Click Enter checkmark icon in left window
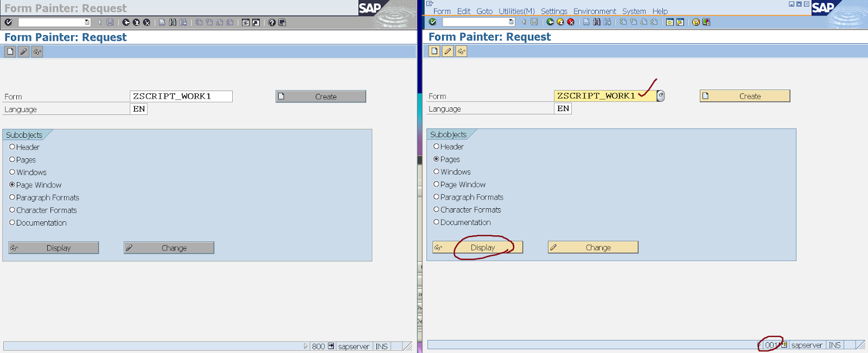This screenshot has width=868, height=353. pos(8,23)
